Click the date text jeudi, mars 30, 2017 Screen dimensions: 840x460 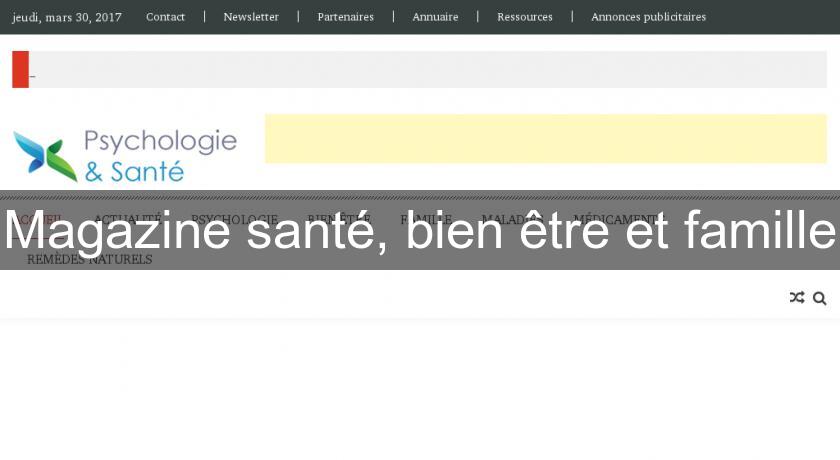pos(67,17)
